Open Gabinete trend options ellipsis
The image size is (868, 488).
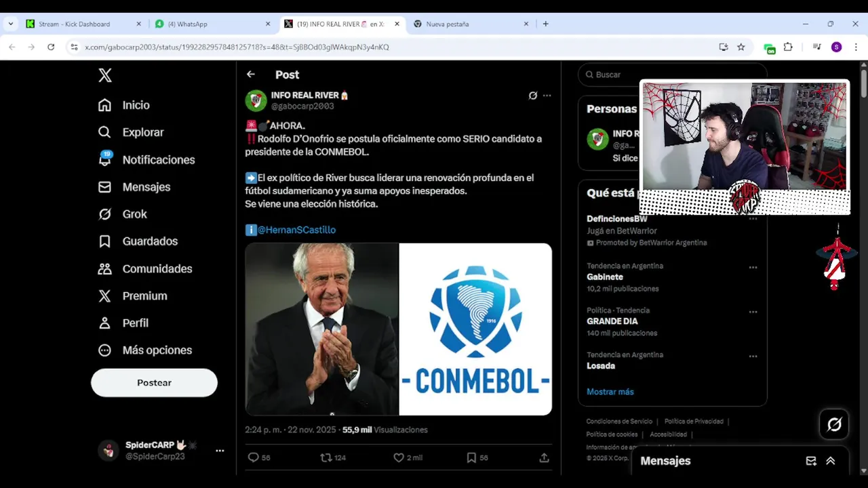pos(753,268)
